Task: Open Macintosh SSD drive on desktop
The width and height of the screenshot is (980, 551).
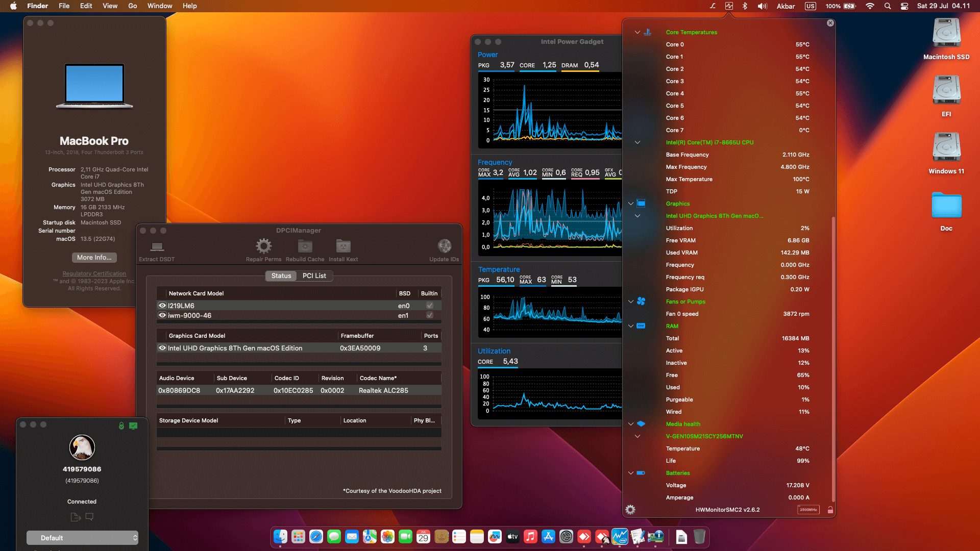Action: coord(946,39)
